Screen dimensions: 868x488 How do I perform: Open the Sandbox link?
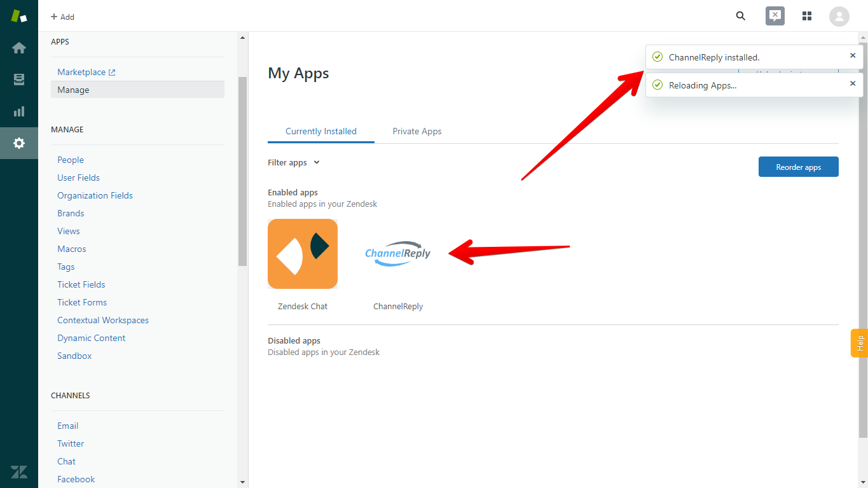(74, 356)
